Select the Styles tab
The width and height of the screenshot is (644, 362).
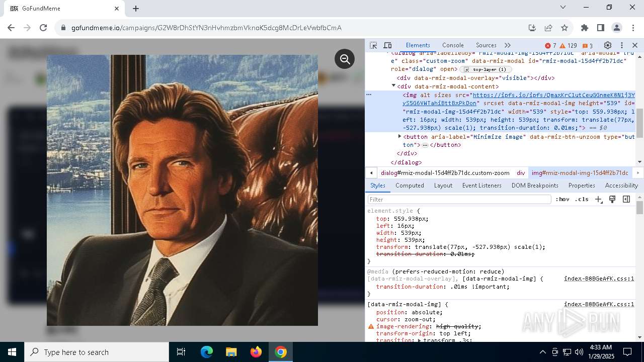click(378, 186)
